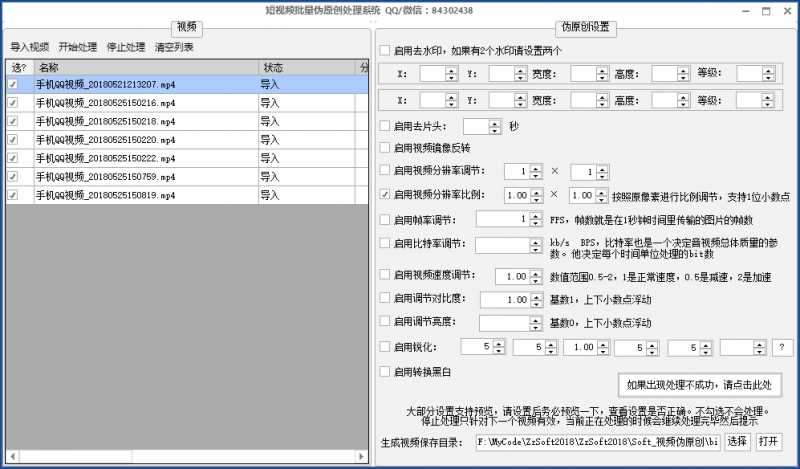Image resolution: width=800 pixels, height=469 pixels.
Task: Click the 如果出现处理不成功 troubleshooting button
Action: (x=699, y=384)
